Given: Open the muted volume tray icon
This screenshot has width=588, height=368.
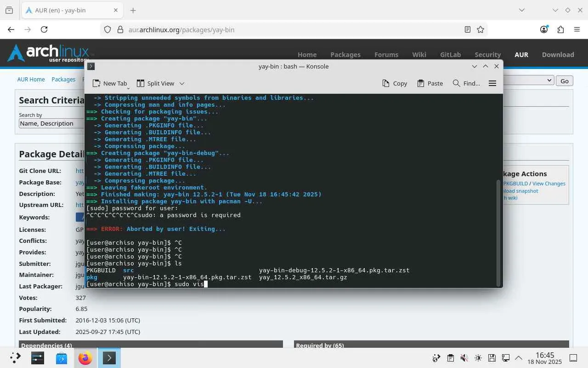Looking at the screenshot, I should click(x=464, y=358).
